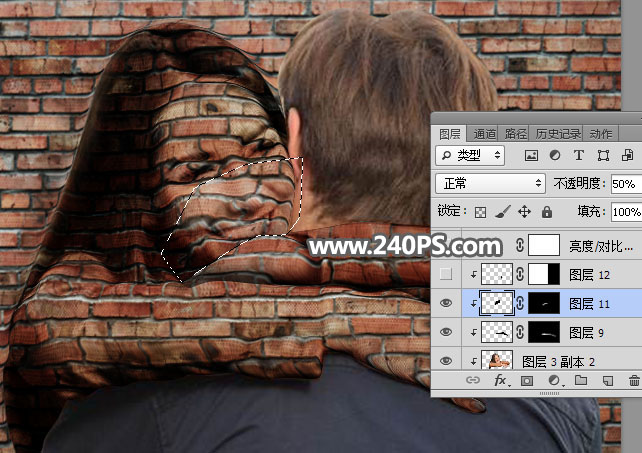This screenshot has height=453, width=642.
Task: Delete layer with trash icon
Action: tap(634, 381)
